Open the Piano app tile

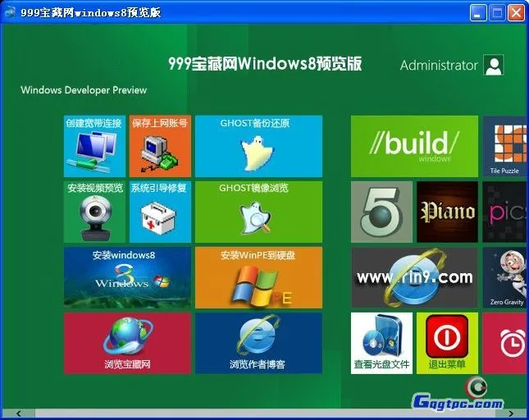coord(447,212)
